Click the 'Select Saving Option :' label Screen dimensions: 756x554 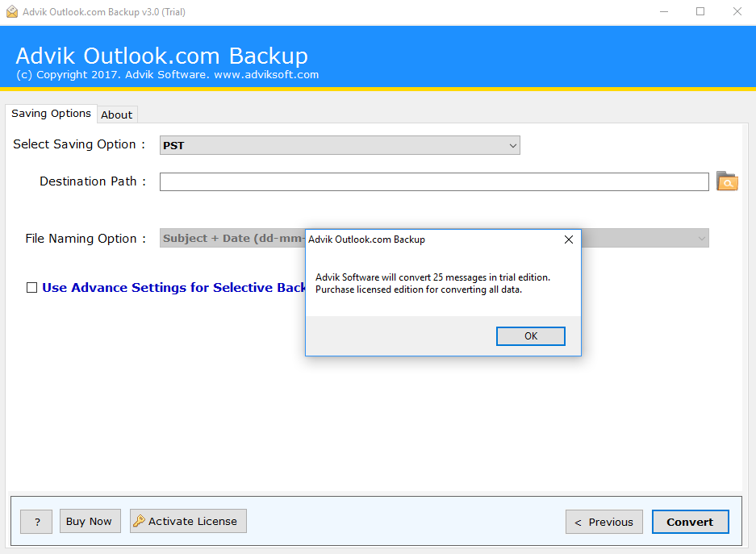(79, 144)
